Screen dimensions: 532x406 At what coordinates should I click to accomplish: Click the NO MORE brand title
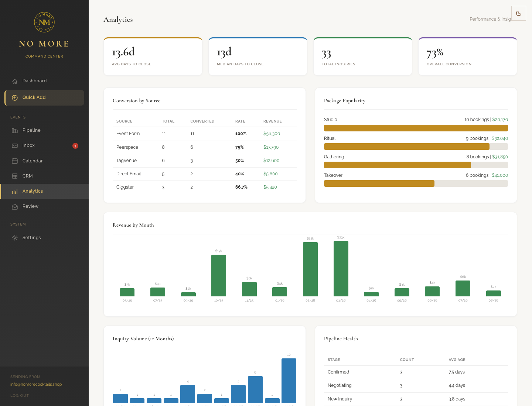[x=44, y=44]
